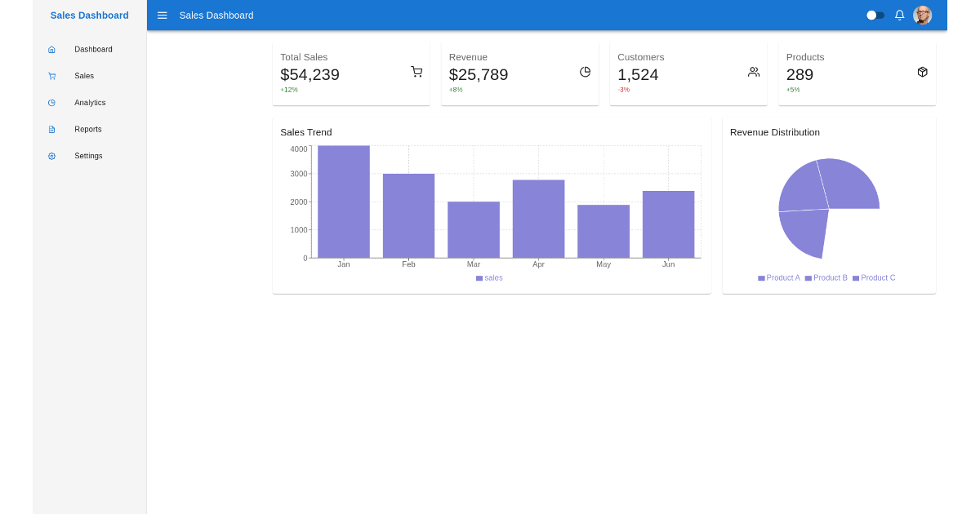Open the hamburger menu in header
Viewport: 980px width, 514px height.
point(163,16)
